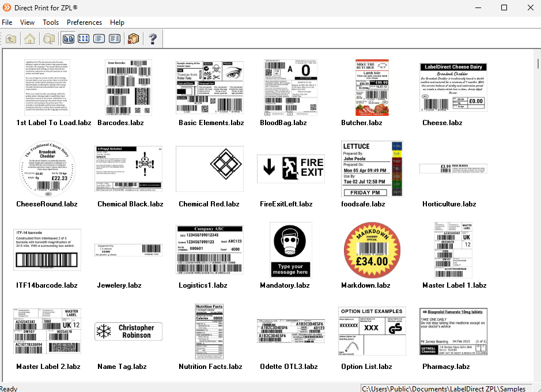
Task: Click the file name 'Horticulture.labz'
Action: [449, 204]
